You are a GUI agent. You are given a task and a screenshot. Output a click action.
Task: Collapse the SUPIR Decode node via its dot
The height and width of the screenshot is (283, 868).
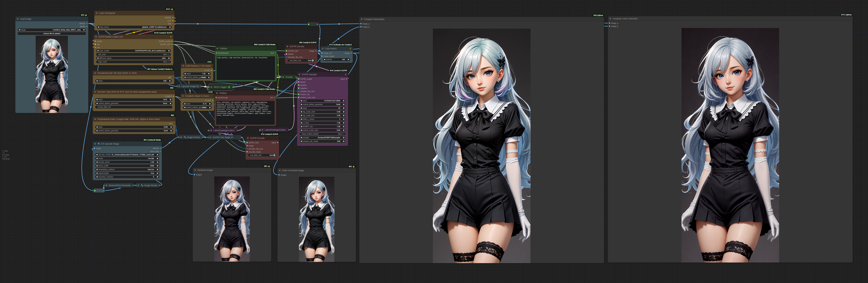coord(287,47)
